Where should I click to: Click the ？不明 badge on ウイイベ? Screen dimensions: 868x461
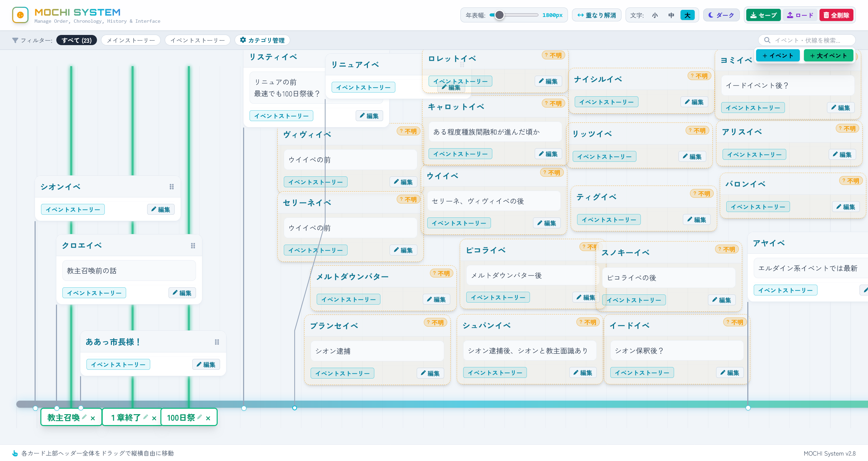point(552,173)
